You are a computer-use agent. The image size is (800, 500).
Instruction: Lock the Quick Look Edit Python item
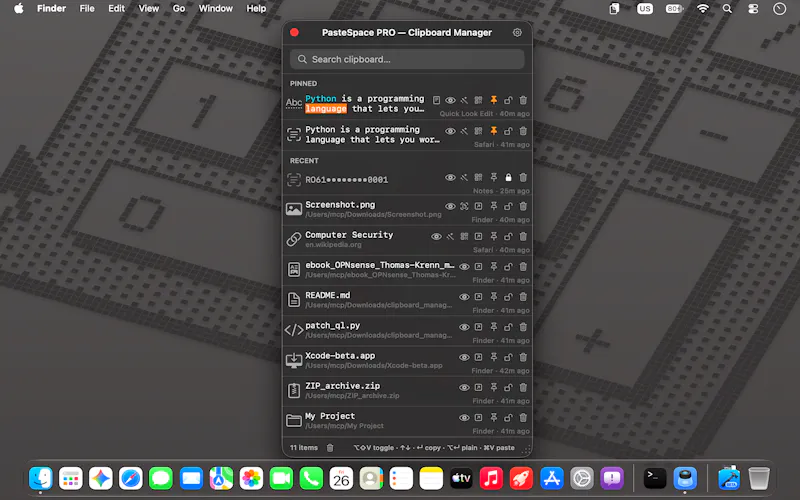[x=508, y=101]
